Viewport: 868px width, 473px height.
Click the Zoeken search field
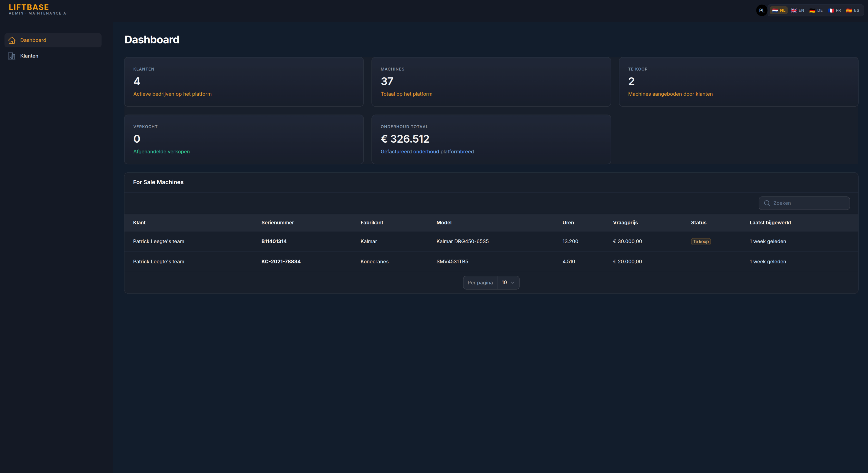click(x=809, y=203)
